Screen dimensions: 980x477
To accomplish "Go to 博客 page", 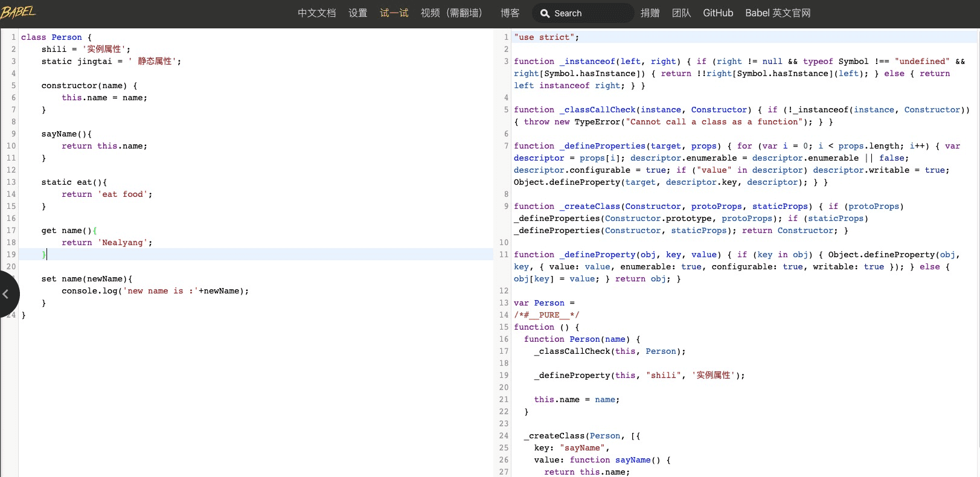I will coord(510,13).
